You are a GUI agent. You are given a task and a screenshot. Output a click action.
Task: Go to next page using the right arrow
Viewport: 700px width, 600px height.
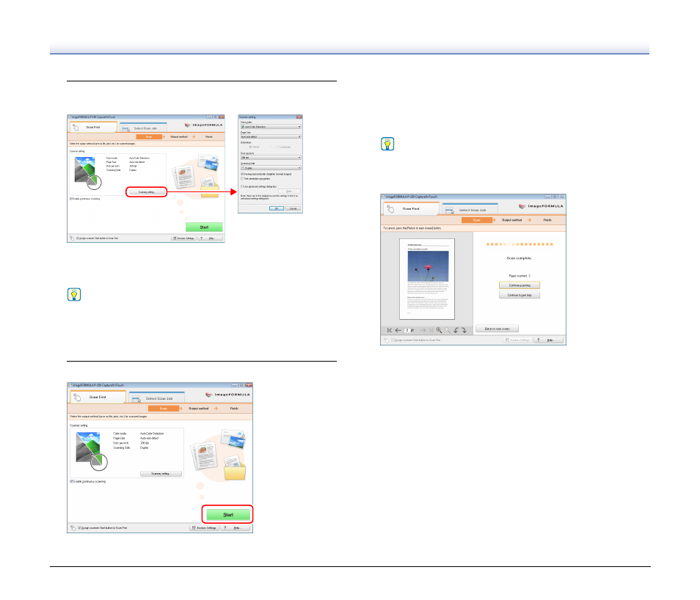click(423, 330)
